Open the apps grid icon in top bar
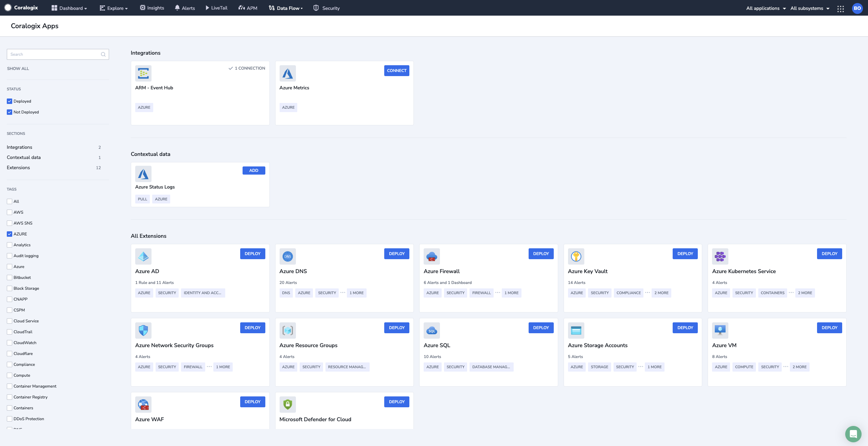Image resolution: width=868 pixels, height=446 pixels. [x=840, y=8]
